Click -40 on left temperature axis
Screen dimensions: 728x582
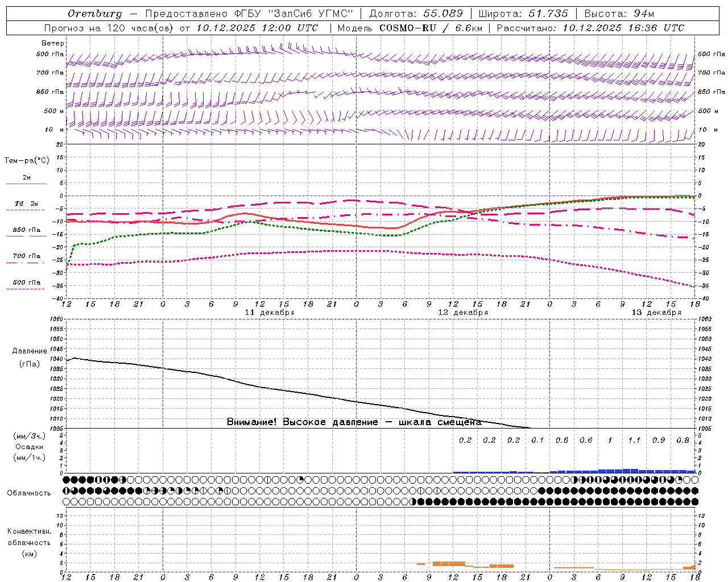pos(59,299)
